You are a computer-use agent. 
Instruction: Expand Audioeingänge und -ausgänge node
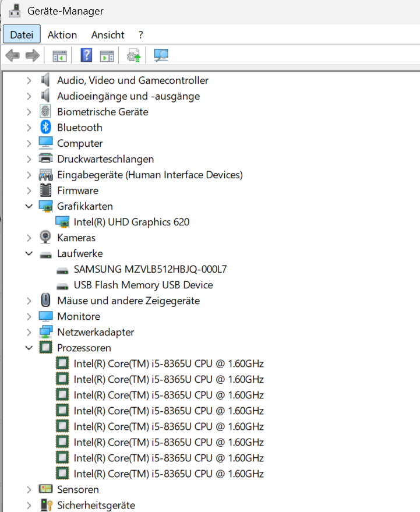[29, 96]
